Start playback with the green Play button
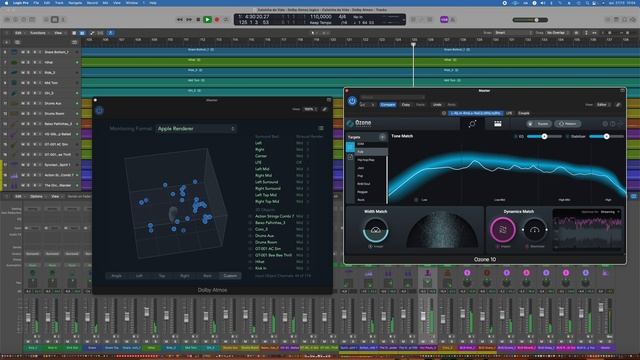This screenshot has height=360, width=640. (x=207, y=20)
